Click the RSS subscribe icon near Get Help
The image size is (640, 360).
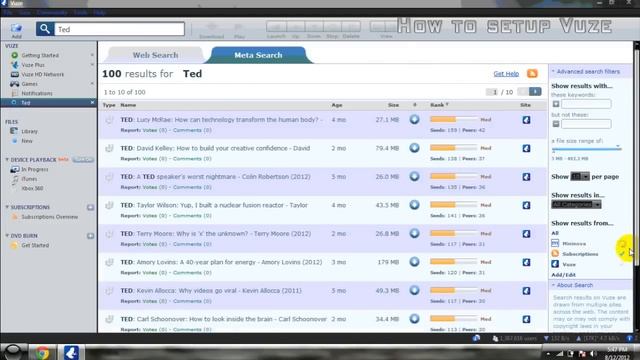coord(532,73)
